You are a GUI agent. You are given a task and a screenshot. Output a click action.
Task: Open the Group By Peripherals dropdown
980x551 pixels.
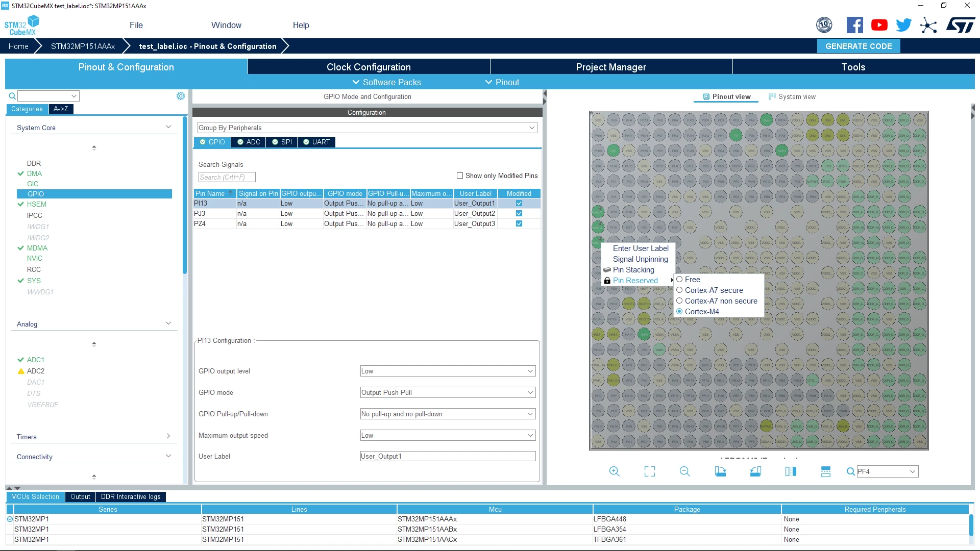click(x=367, y=128)
